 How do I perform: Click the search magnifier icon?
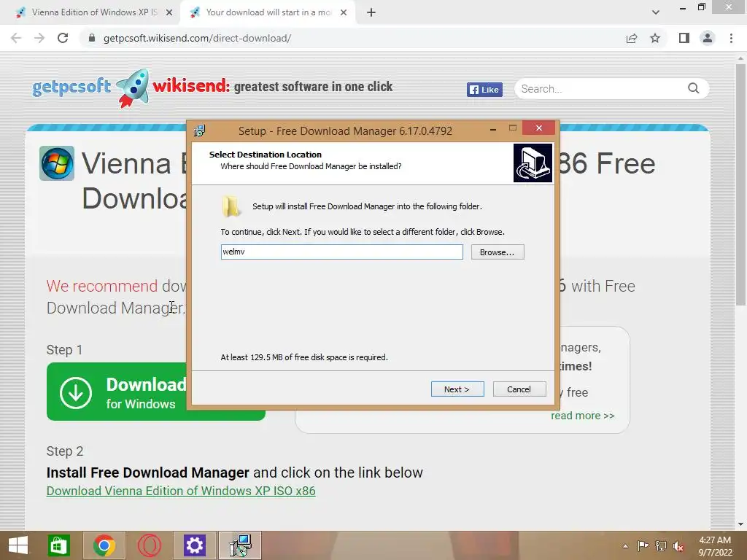[694, 88]
